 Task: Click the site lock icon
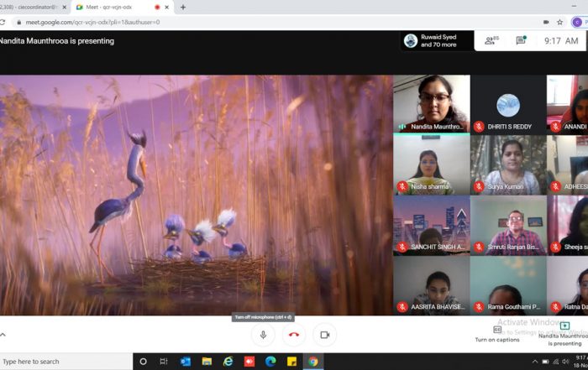pos(18,22)
